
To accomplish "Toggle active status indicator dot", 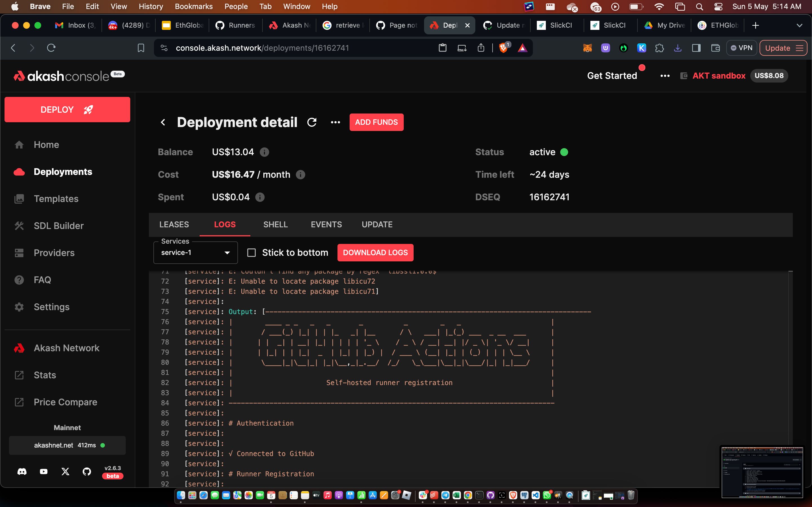I will (564, 152).
